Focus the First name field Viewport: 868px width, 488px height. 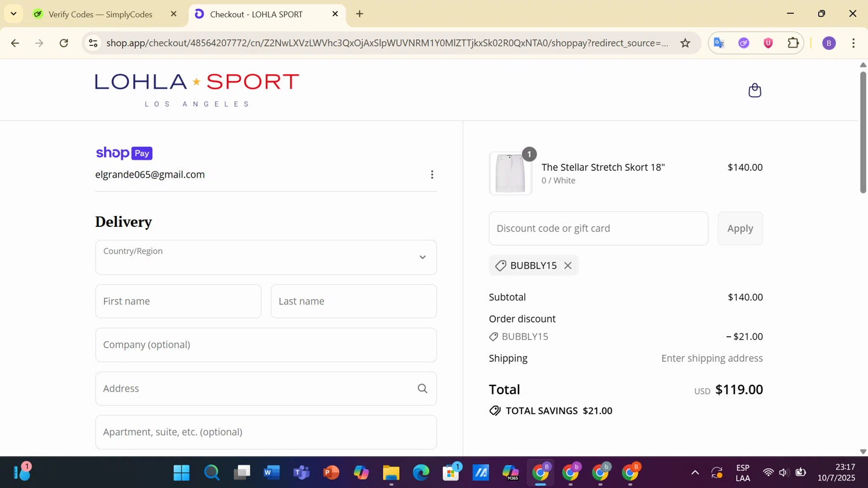(x=178, y=301)
